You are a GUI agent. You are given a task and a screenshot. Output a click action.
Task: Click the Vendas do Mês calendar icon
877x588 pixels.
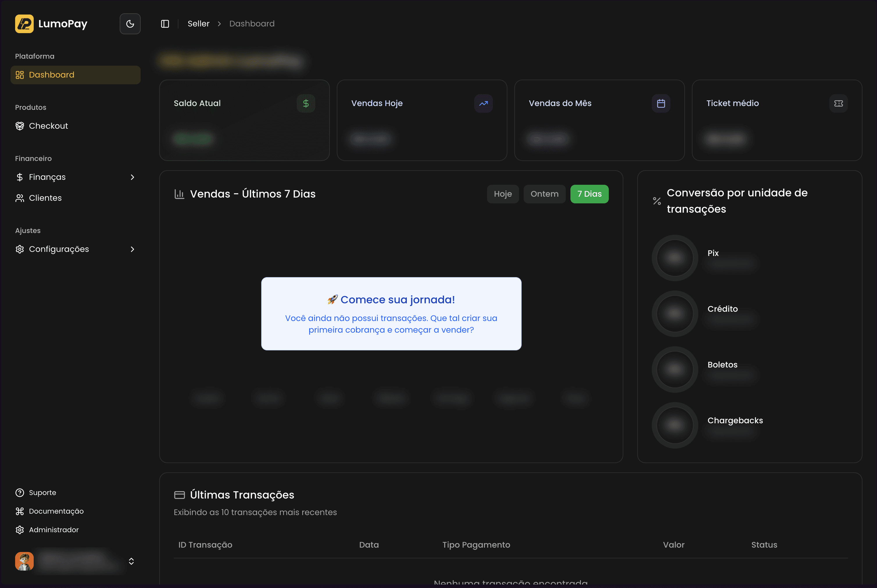click(x=661, y=103)
